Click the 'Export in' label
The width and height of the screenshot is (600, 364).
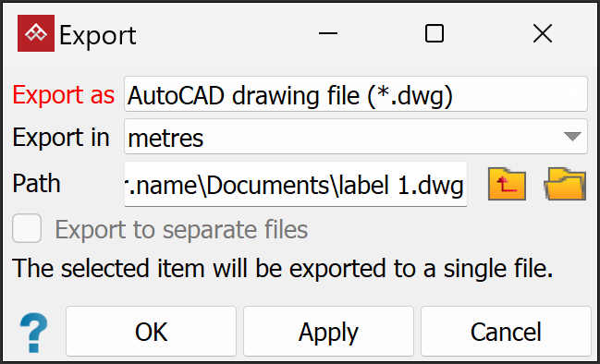61,137
